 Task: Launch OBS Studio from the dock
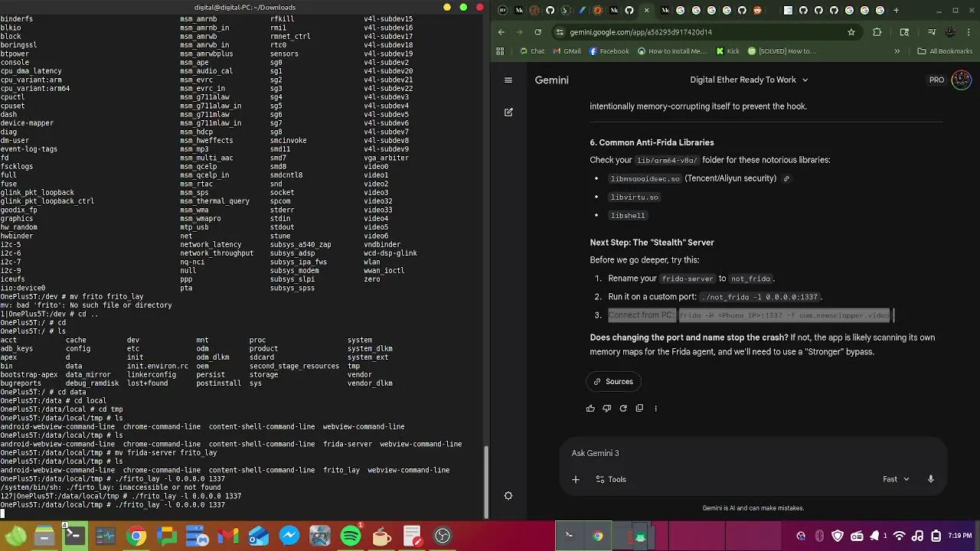pos(443,536)
